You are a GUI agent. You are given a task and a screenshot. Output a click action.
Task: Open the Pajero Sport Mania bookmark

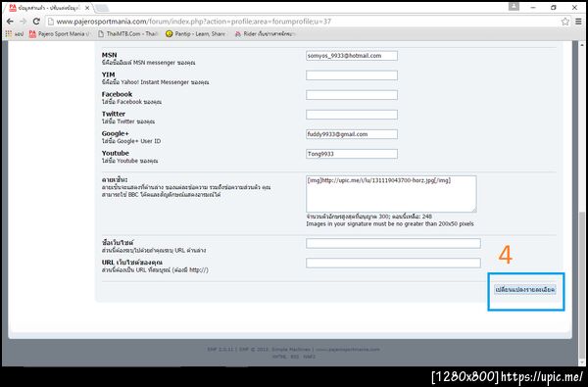point(60,33)
